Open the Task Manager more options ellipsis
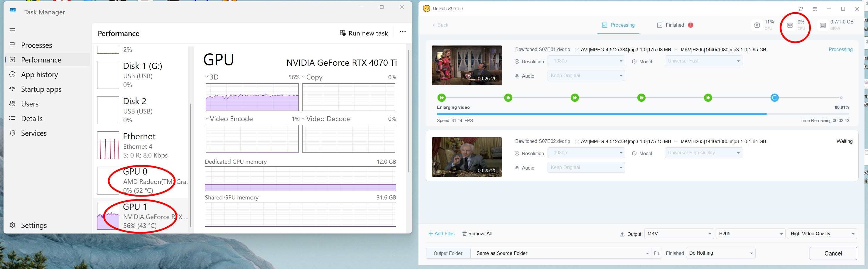Screen dimensions: 868x269 [x=403, y=32]
